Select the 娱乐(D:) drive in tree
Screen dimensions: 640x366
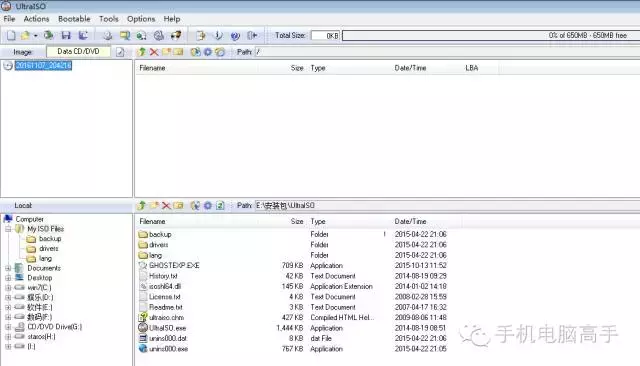click(x=40, y=297)
